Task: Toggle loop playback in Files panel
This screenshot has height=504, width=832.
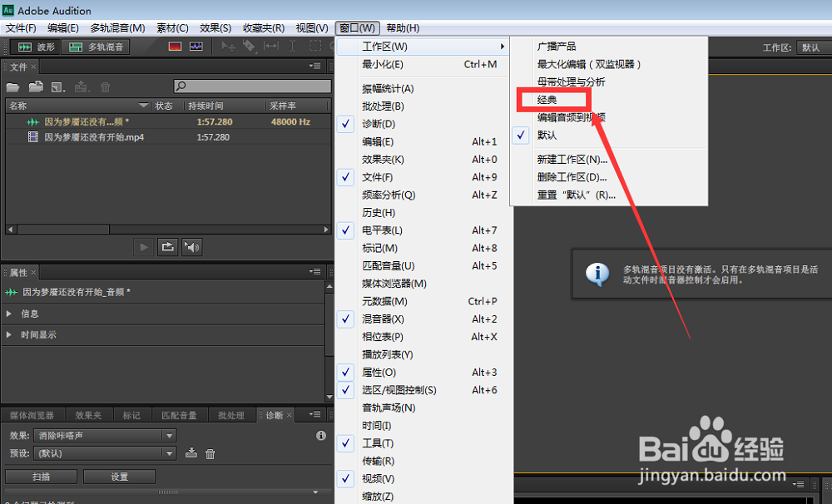Action: 168,247
